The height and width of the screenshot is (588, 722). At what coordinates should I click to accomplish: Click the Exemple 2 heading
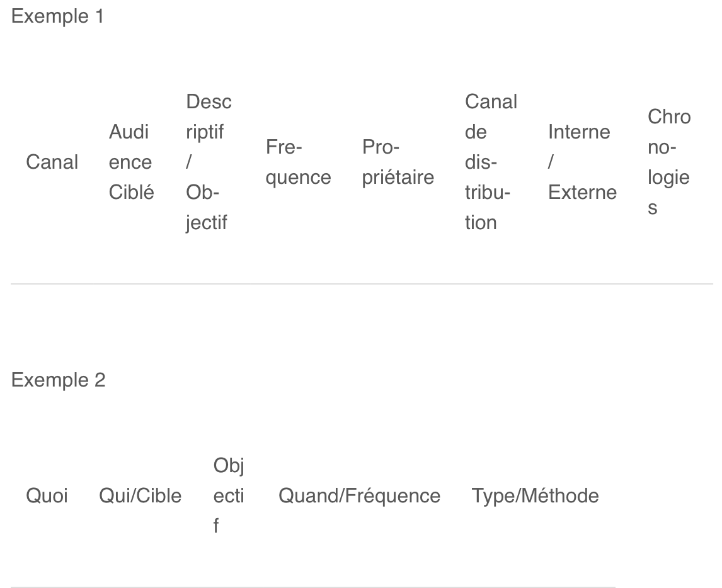59,380
